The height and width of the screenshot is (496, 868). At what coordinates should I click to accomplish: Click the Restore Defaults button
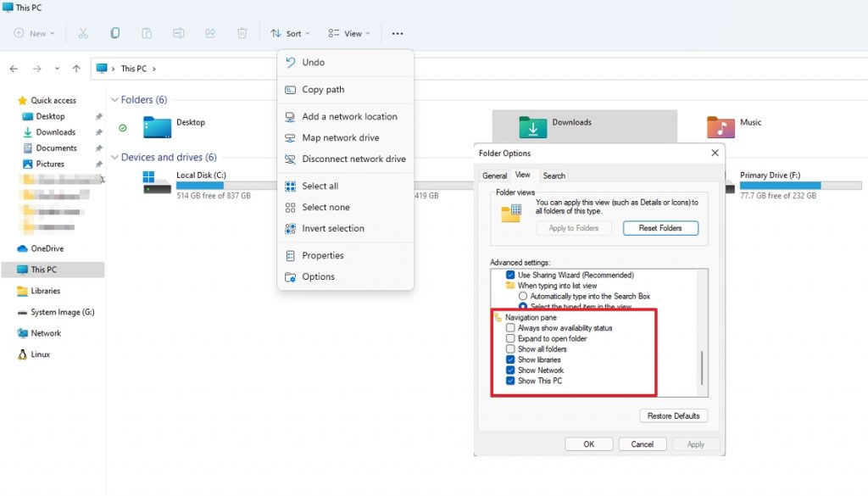click(673, 415)
